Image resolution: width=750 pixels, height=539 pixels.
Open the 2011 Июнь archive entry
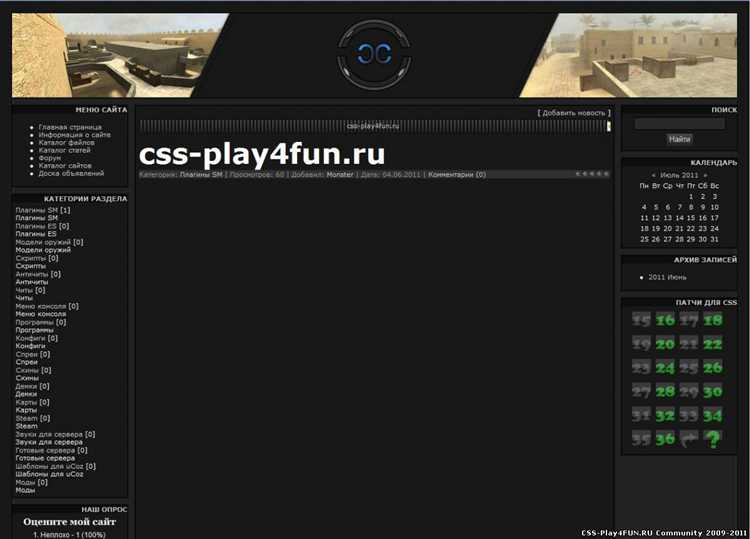pyautogui.click(x=667, y=277)
